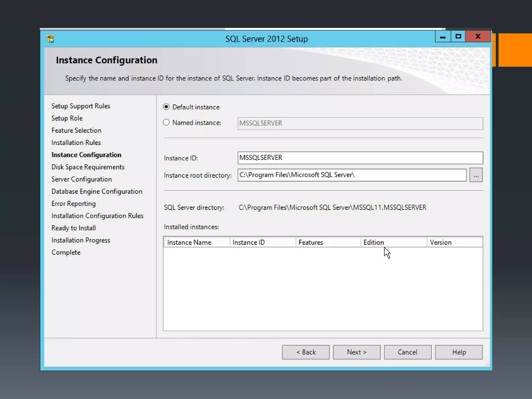Image resolution: width=532 pixels, height=399 pixels.
Task: Select the Default instance radio button
Action: point(166,107)
